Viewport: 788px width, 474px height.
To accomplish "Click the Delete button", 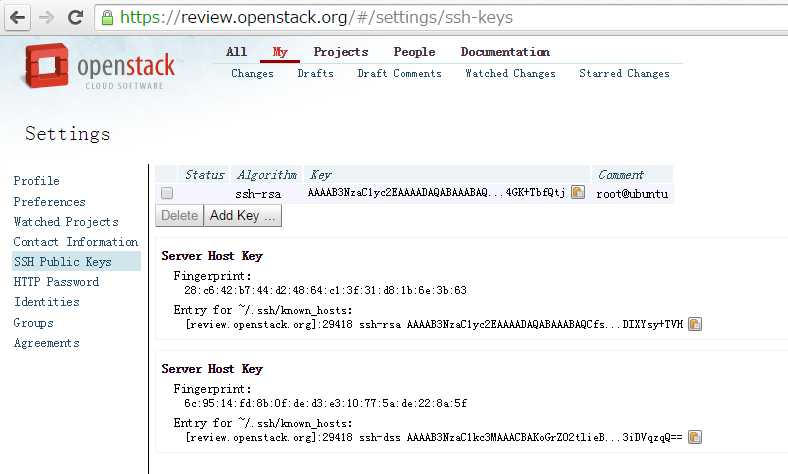I will (x=179, y=216).
